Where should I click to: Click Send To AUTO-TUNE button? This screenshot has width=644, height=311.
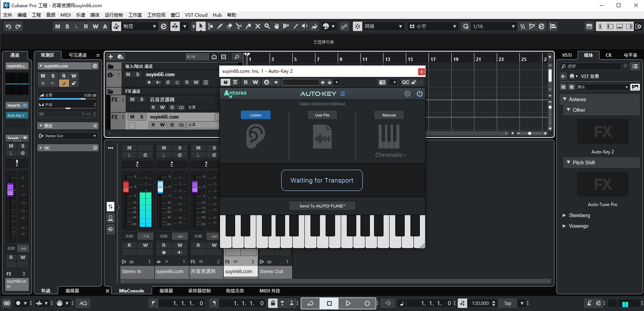pos(322,206)
